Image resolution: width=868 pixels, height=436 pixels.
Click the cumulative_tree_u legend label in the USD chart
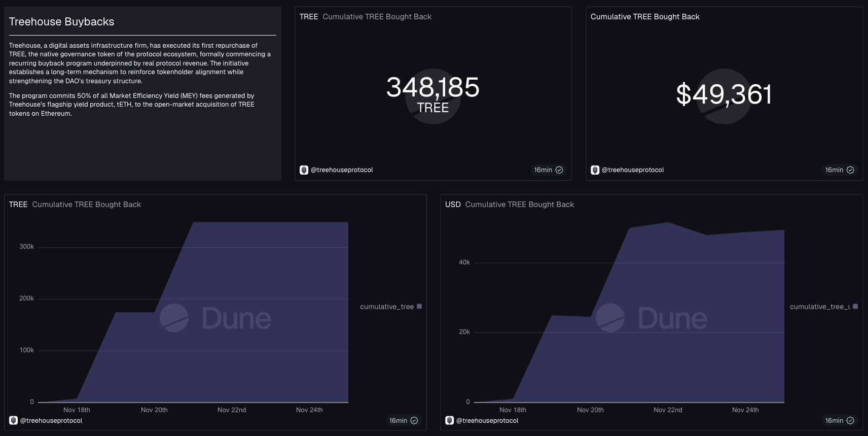820,307
